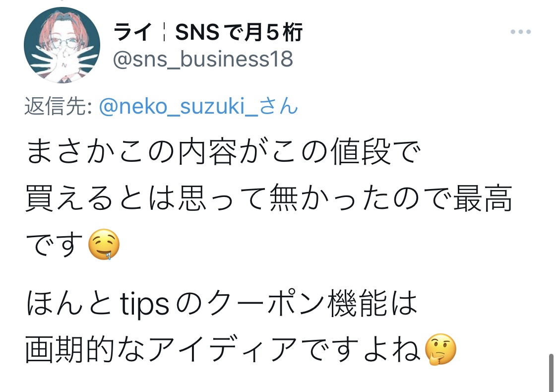Click the word 値段 in the first line
Screen dimensions: 558x392
[361, 152]
